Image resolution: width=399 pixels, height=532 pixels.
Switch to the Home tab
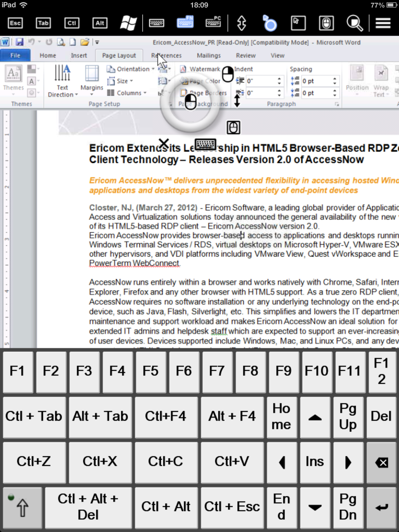pyautogui.click(x=48, y=56)
